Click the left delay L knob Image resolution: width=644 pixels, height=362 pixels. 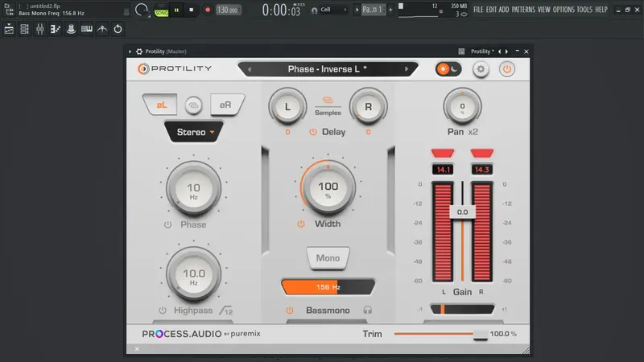(287, 107)
